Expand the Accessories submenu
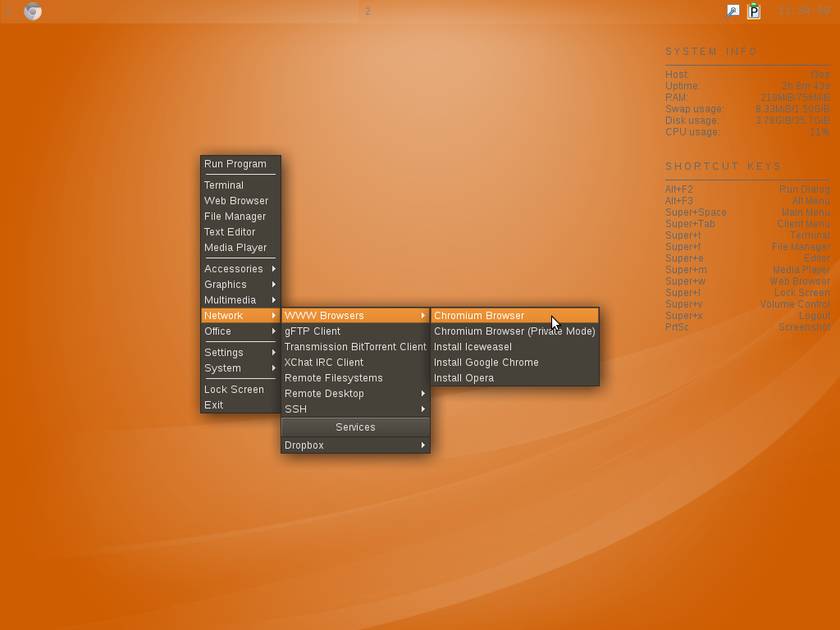This screenshot has width=840, height=630. [x=240, y=268]
